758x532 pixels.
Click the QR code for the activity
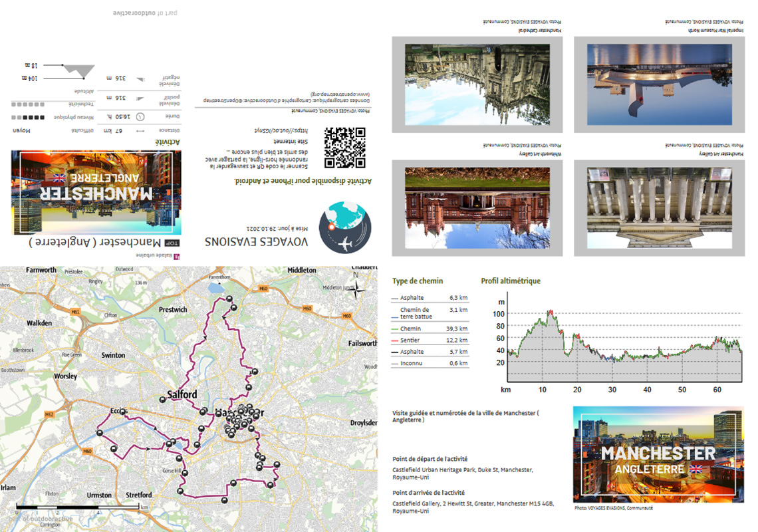[x=344, y=148]
